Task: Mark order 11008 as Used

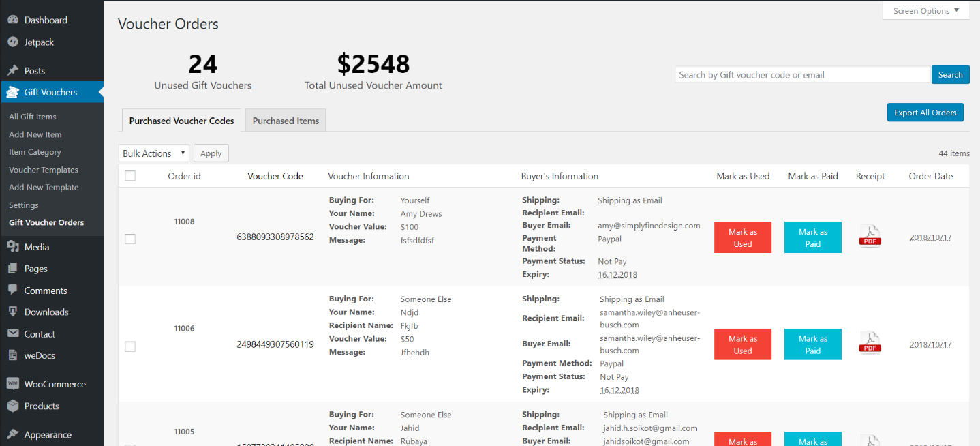Action: pyautogui.click(x=743, y=237)
